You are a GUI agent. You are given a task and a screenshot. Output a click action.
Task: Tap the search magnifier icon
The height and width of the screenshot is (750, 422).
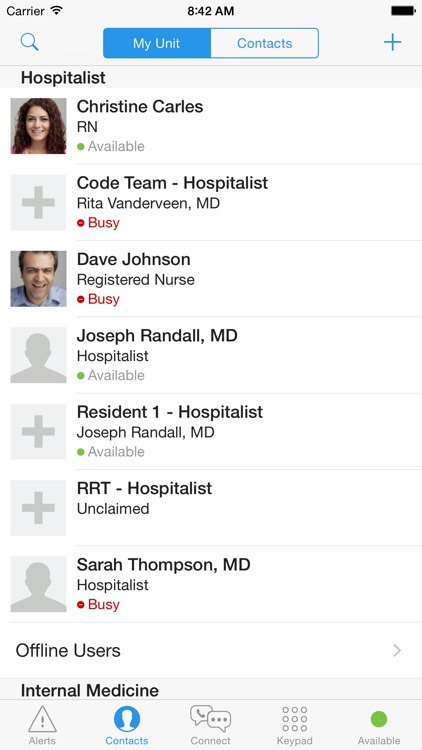(29, 42)
